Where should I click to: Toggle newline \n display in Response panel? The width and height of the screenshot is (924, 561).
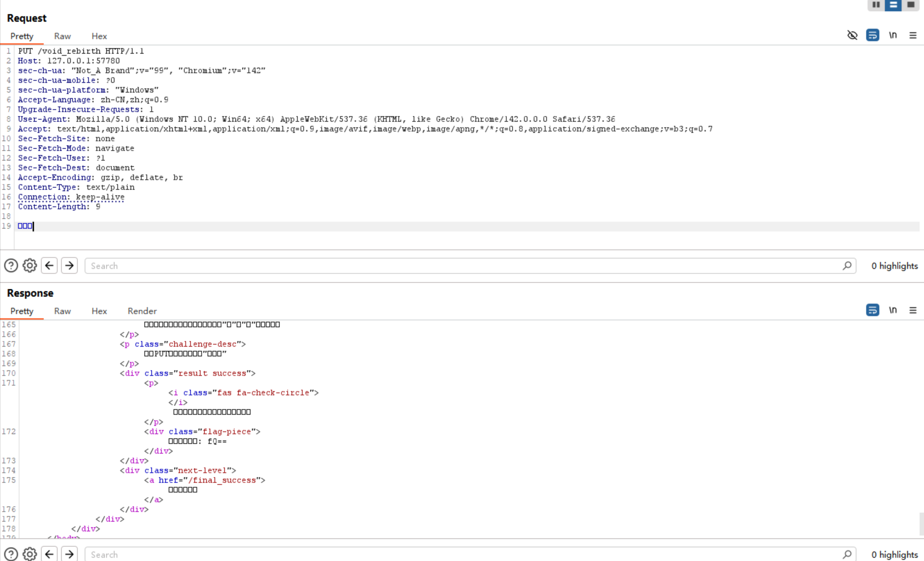click(893, 310)
